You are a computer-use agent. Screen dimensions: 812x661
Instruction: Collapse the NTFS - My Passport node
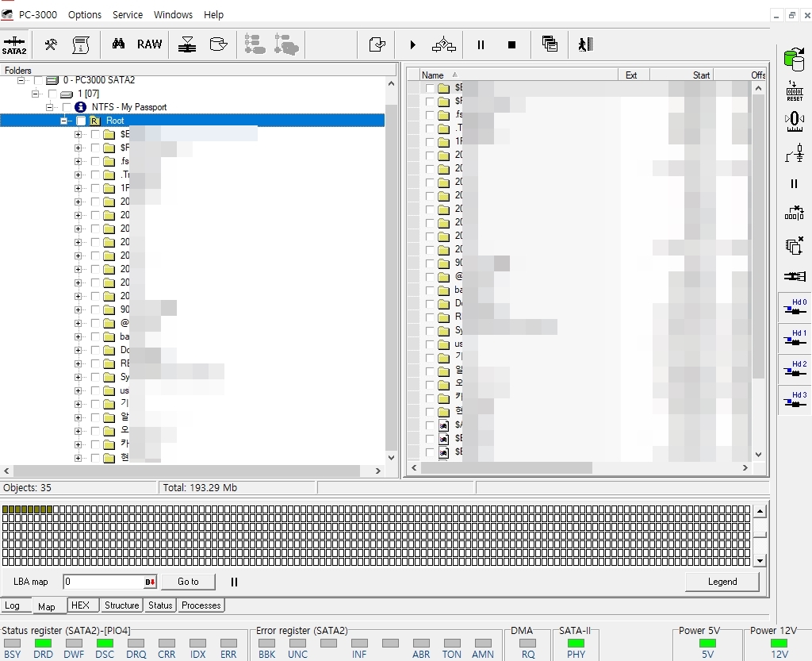click(50, 107)
